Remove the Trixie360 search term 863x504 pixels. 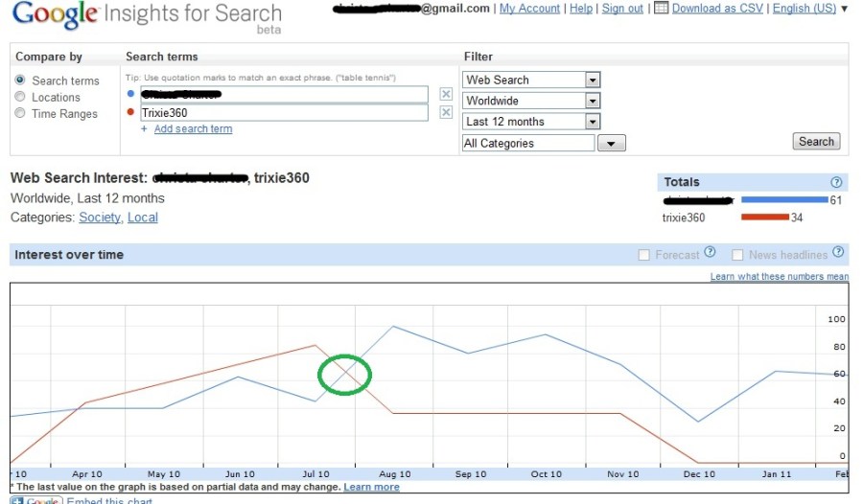(x=446, y=113)
